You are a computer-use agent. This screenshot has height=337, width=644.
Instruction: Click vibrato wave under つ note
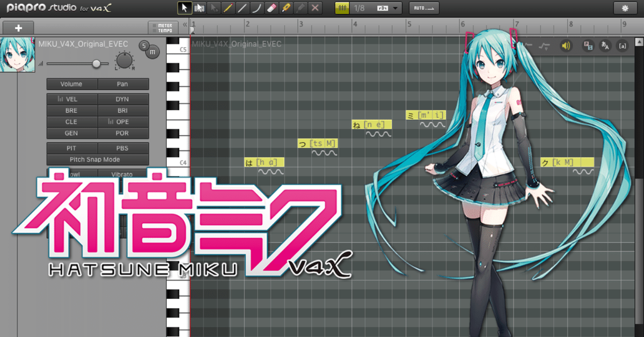(324, 153)
